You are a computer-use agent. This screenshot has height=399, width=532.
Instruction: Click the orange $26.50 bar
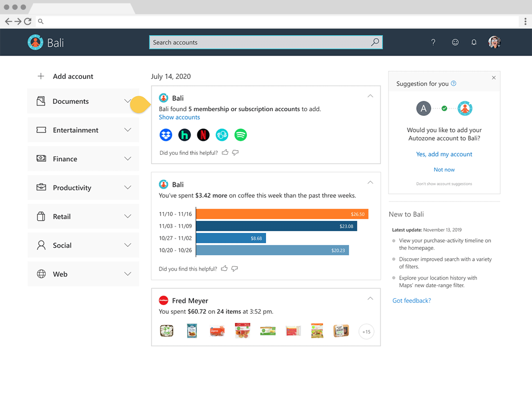tap(282, 214)
